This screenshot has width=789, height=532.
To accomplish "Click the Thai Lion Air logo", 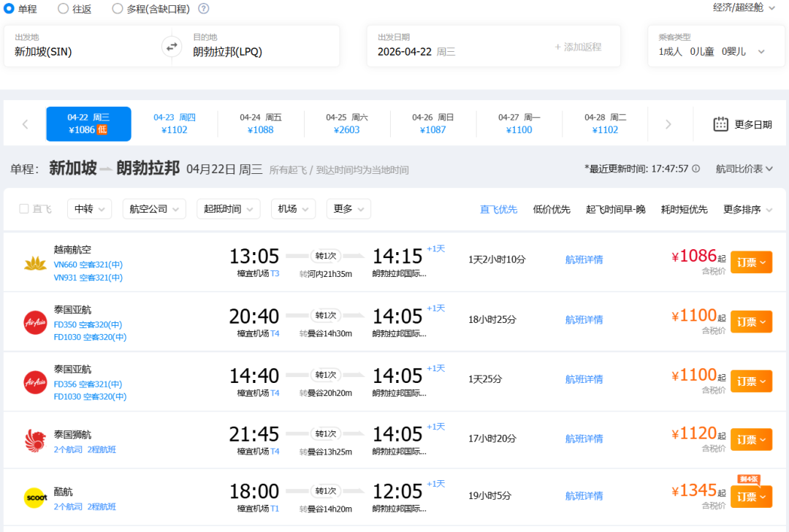I will [x=35, y=440].
